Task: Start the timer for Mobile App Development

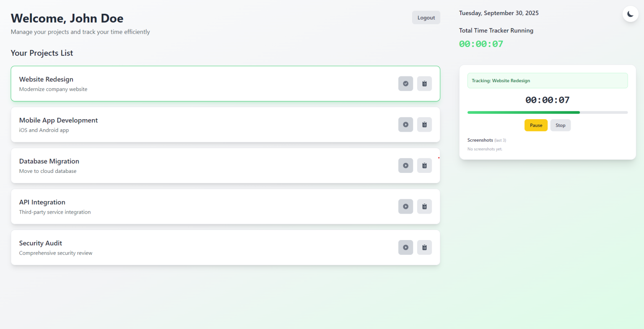Action: tap(405, 124)
